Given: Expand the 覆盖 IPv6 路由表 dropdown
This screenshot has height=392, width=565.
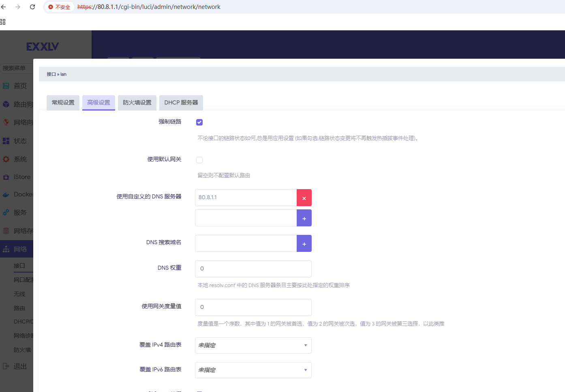Looking at the screenshot, I should [253, 370].
